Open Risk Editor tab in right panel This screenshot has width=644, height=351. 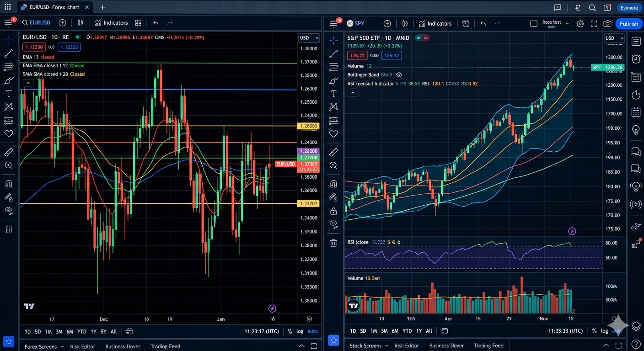coord(407,346)
